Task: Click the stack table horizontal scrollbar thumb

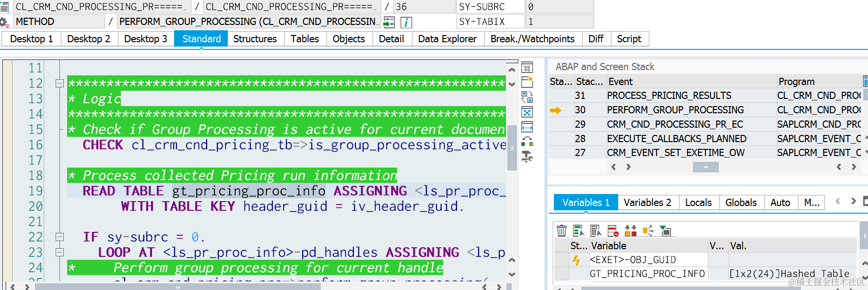Action: [x=705, y=167]
